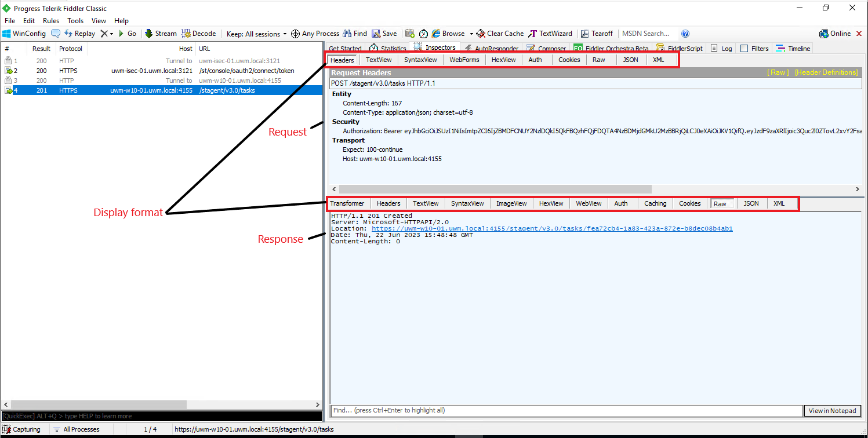Open the TextWizard tool
This screenshot has width=868, height=438.
532,34
